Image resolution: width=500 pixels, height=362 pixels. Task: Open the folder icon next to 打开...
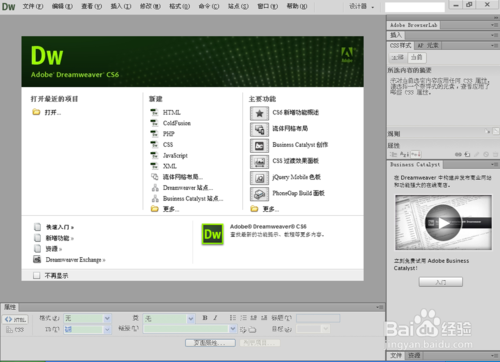click(x=36, y=112)
